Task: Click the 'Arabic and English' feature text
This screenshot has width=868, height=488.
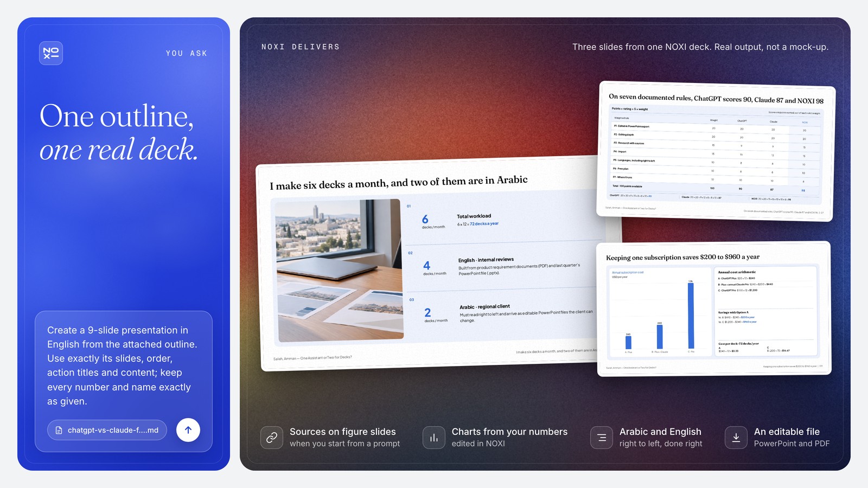Action: point(660,432)
